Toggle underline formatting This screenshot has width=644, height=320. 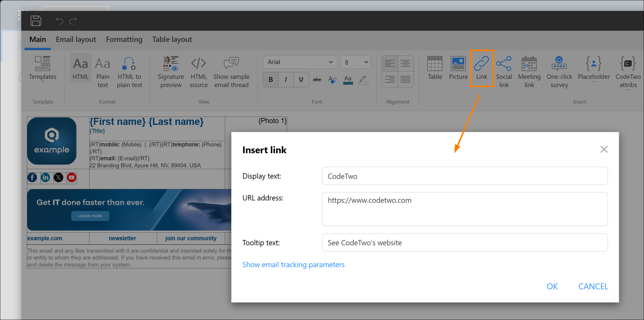[301, 79]
